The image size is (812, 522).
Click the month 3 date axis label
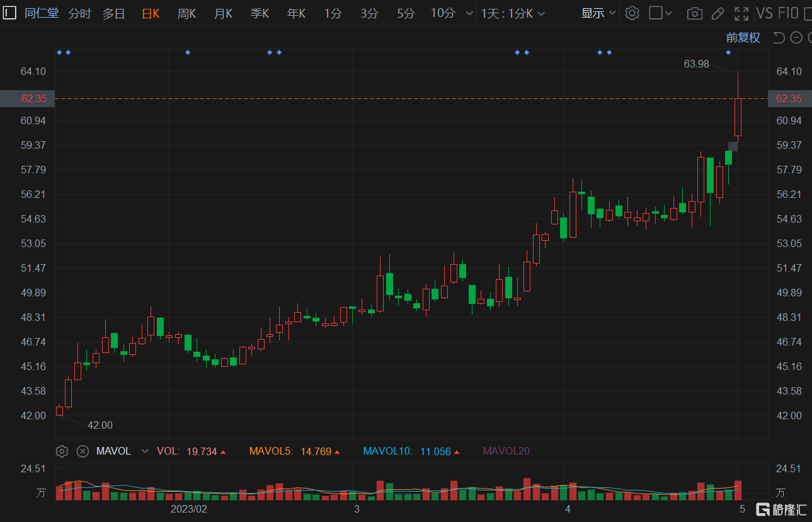[x=357, y=509]
